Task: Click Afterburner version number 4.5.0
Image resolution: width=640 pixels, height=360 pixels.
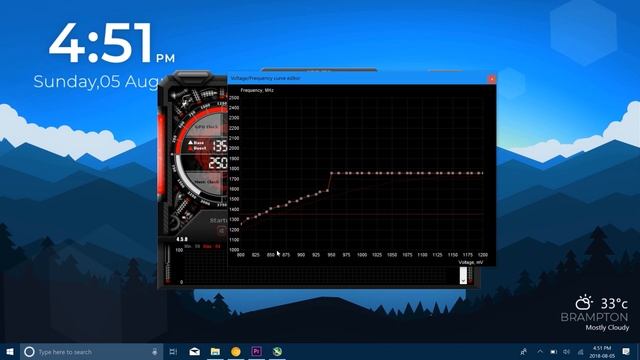Action: (x=182, y=239)
